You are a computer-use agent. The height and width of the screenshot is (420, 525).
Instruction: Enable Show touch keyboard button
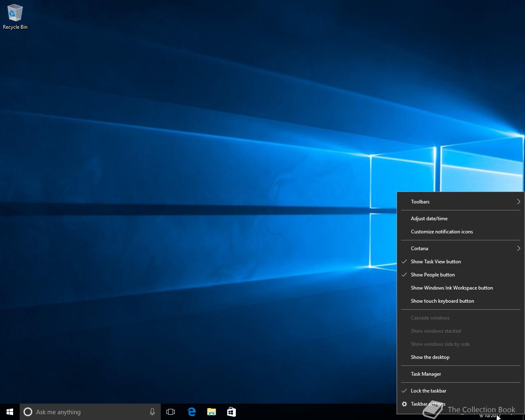tap(461, 301)
